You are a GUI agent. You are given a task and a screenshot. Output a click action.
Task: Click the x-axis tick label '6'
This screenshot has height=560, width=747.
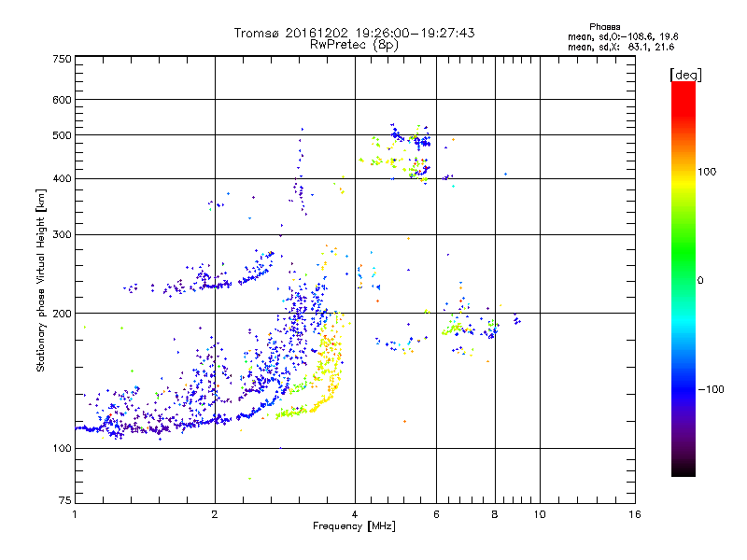436,514
